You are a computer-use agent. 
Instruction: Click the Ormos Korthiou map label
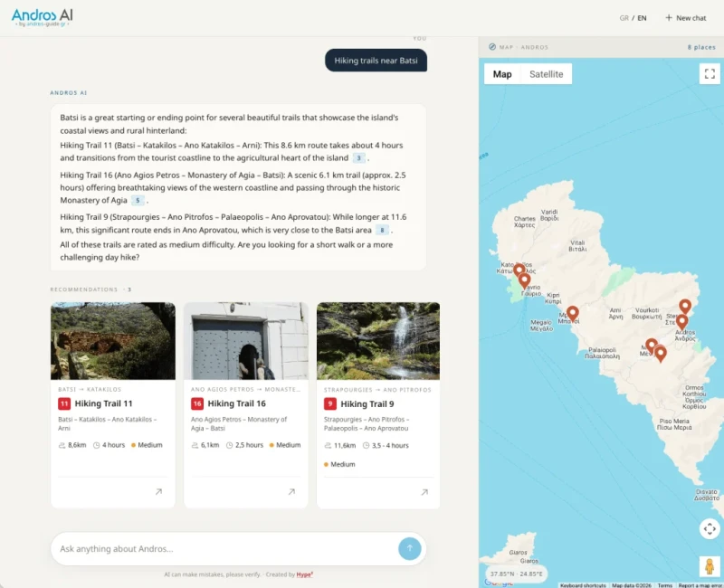click(x=694, y=397)
